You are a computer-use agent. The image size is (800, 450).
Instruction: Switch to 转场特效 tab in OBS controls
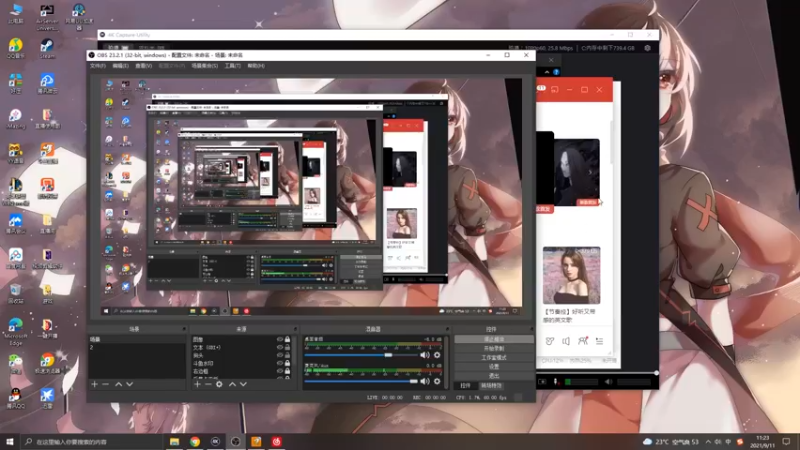coord(491,386)
